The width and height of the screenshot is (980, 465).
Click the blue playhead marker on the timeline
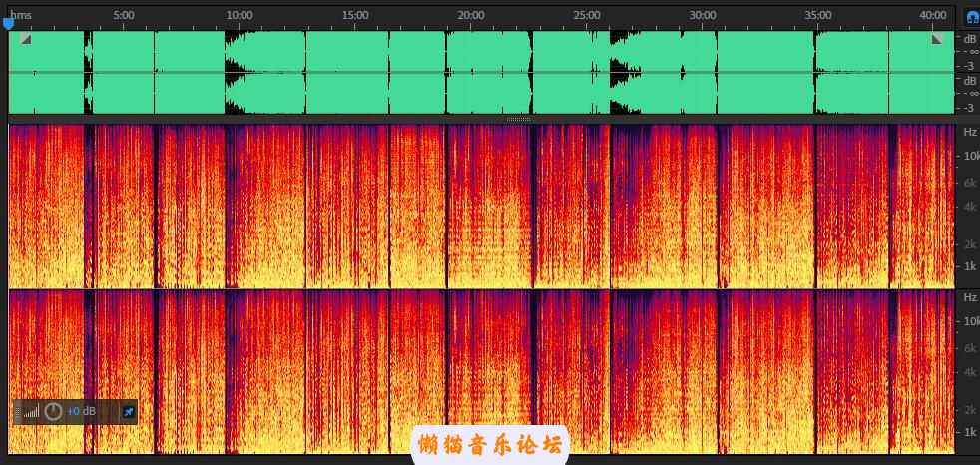point(9,23)
